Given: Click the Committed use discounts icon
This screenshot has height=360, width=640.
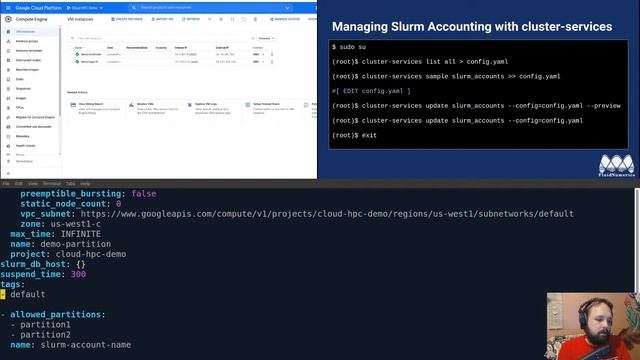Looking at the screenshot, I should point(8,127).
